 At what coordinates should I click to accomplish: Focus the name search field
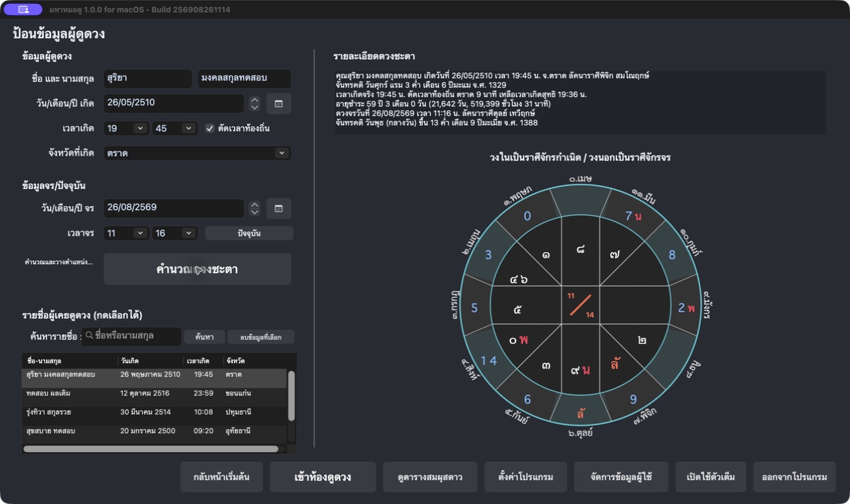click(131, 336)
